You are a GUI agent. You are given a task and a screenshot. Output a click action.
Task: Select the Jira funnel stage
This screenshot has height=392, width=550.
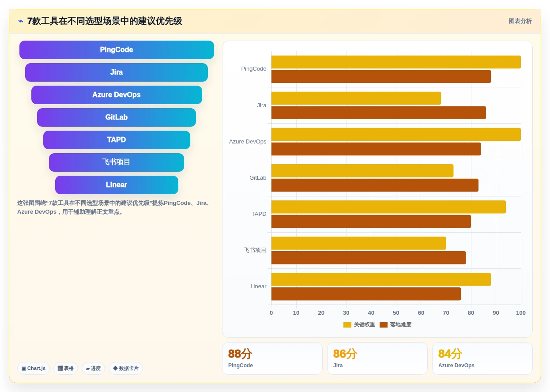coord(117,72)
